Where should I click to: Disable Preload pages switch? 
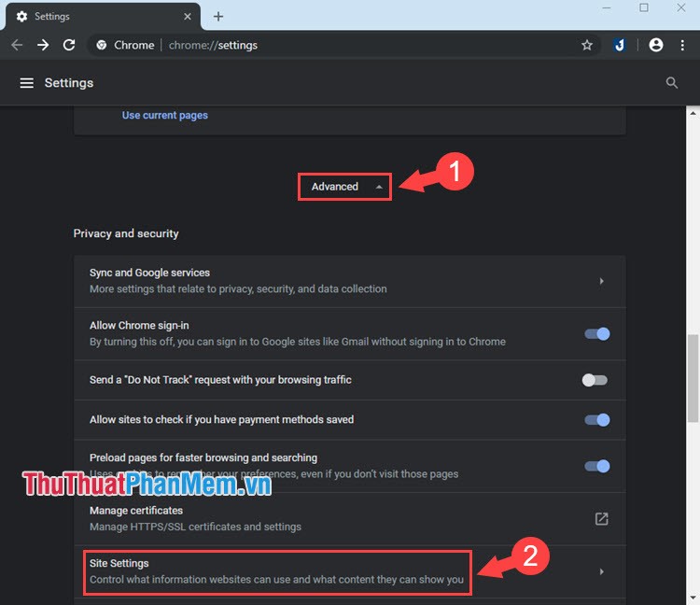597,466
